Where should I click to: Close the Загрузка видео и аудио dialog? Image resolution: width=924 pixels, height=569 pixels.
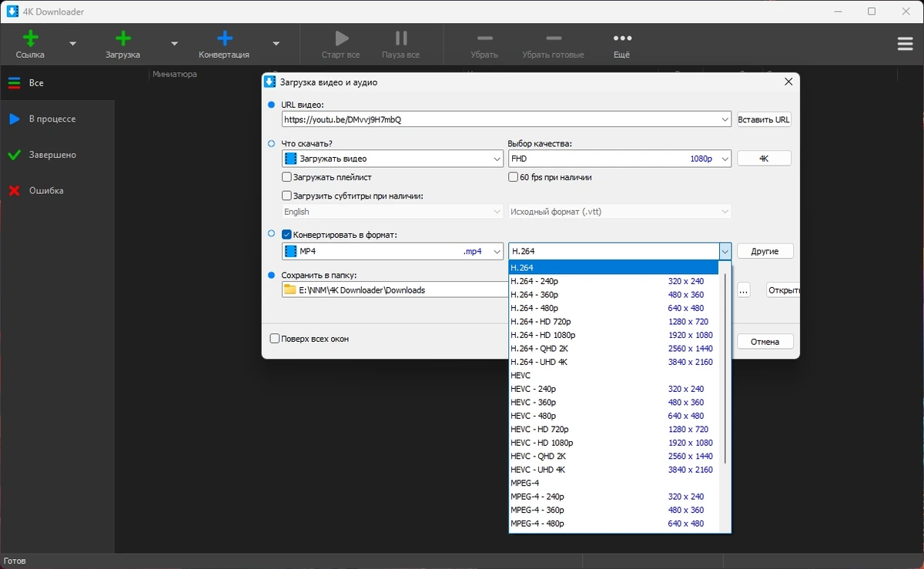788,82
